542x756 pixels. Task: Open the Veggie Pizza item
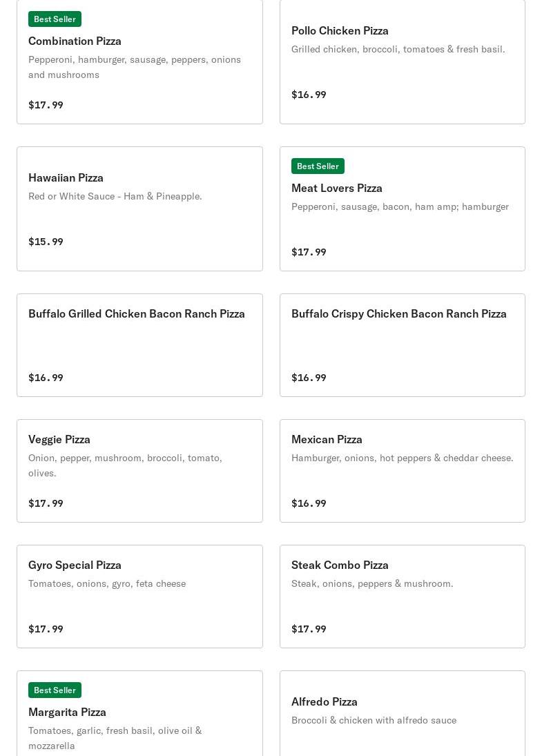point(140,471)
